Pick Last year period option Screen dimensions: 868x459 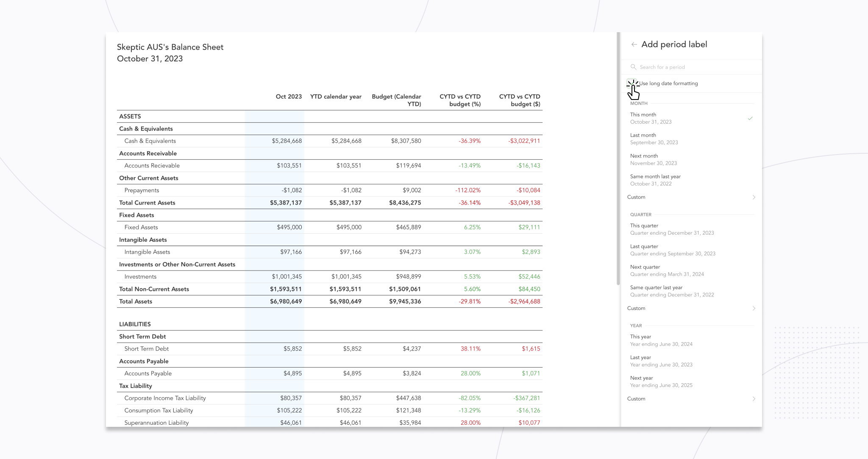click(691, 361)
